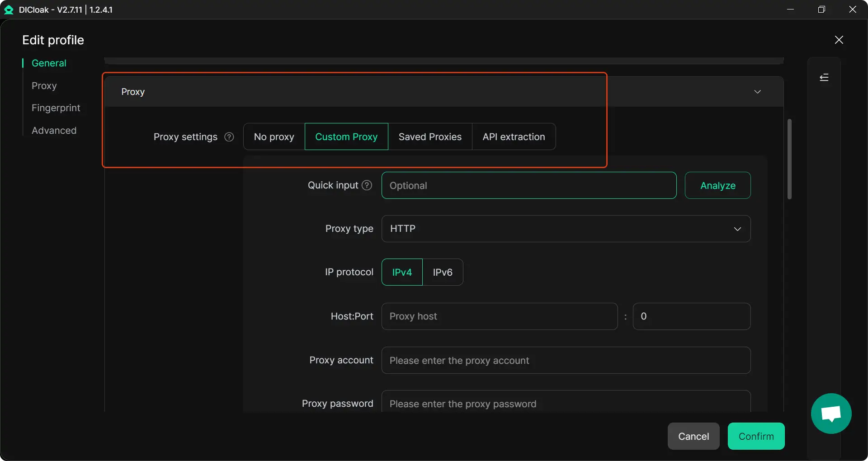This screenshot has width=868, height=461.
Task: Click the vertical scrollbar thumb
Action: (789, 158)
